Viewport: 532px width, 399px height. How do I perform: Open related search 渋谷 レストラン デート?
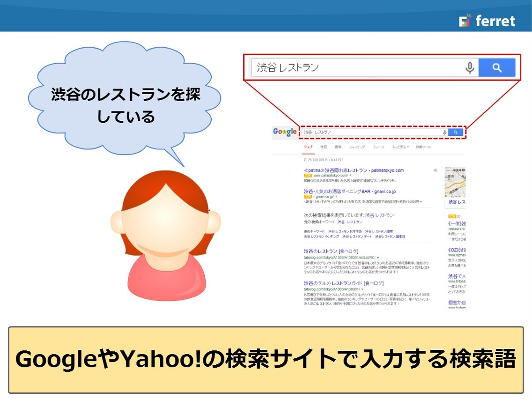point(357,236)
